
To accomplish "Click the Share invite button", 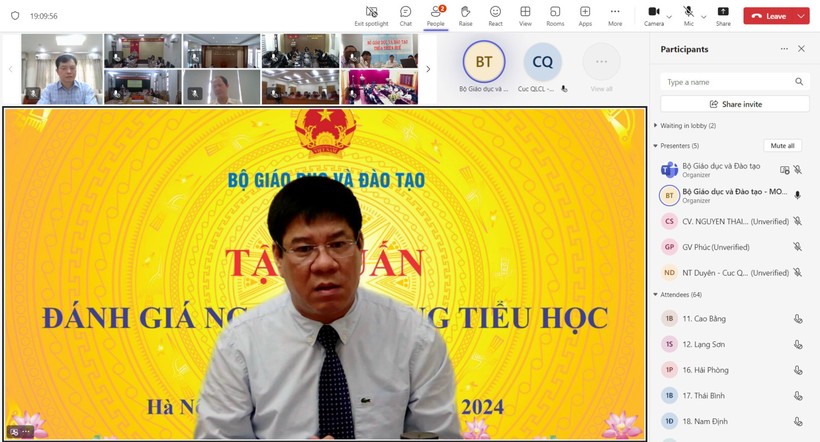I will (x=735, y=104).
